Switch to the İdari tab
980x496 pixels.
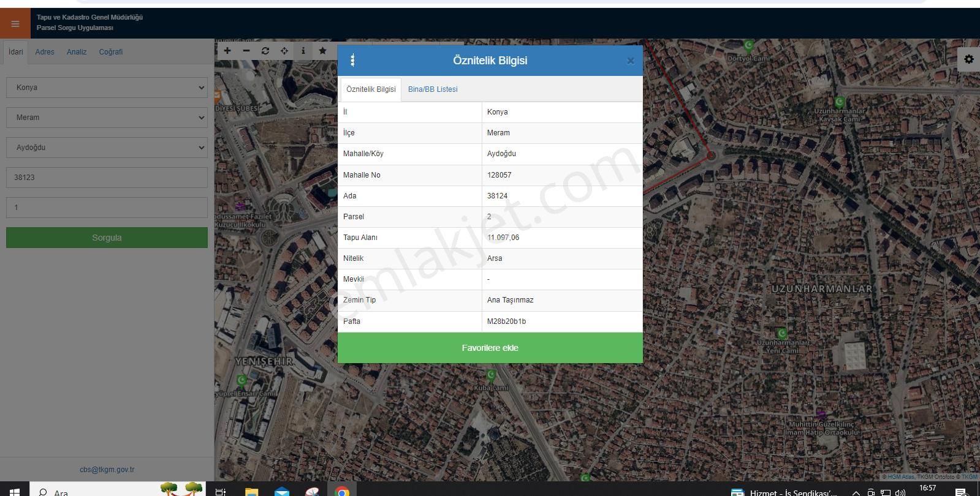tap(16, 52)
